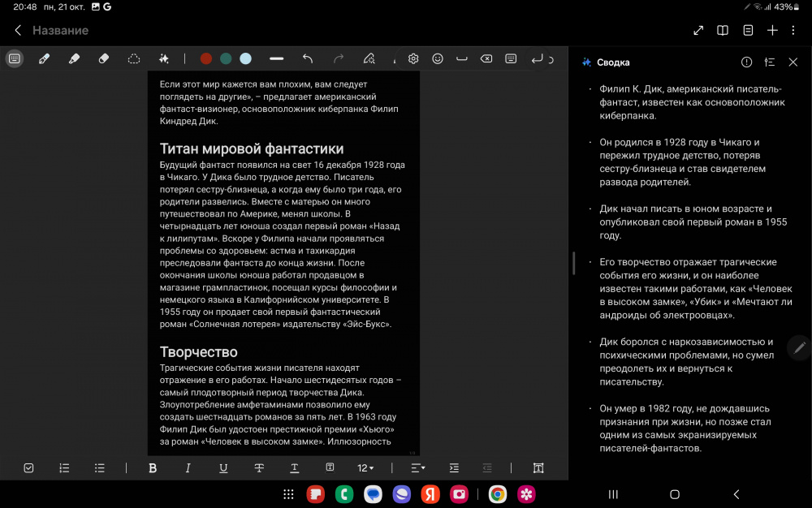Open the emoji picker
The image size is (812, 508).
point(438,58)
